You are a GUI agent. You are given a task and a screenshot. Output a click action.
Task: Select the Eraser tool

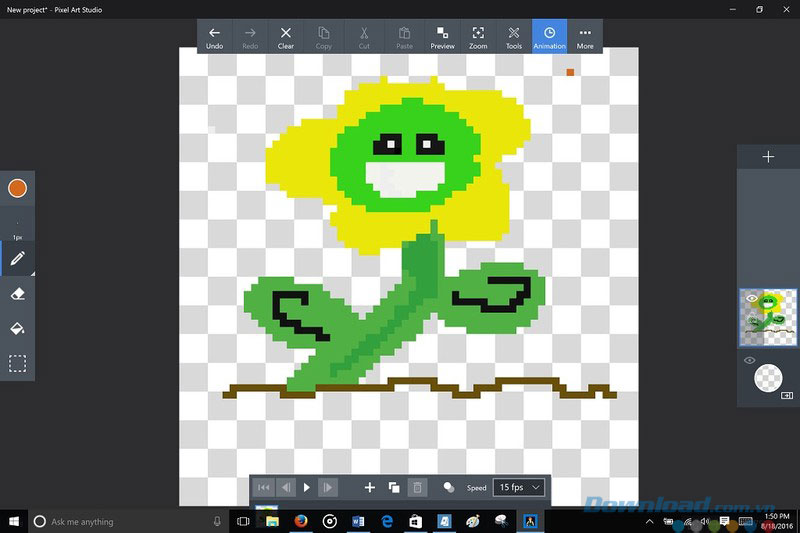[17, 294]
